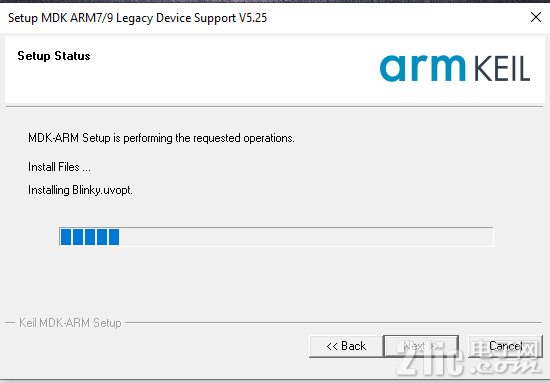The height and width of the screenshot is (383, 550).
Task: Click the blue filled progress bar segments
Action: (90, 237)
